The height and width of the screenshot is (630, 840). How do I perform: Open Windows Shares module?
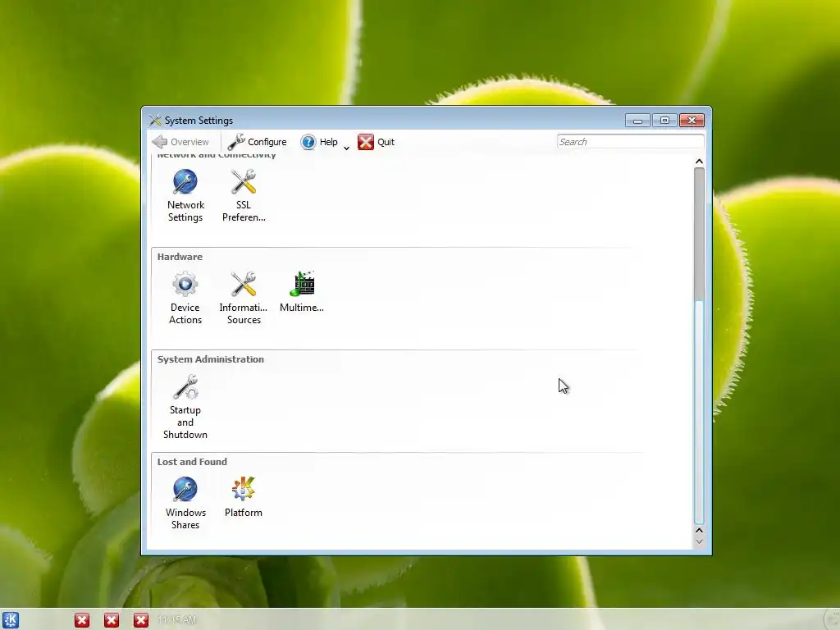[185, 504]
